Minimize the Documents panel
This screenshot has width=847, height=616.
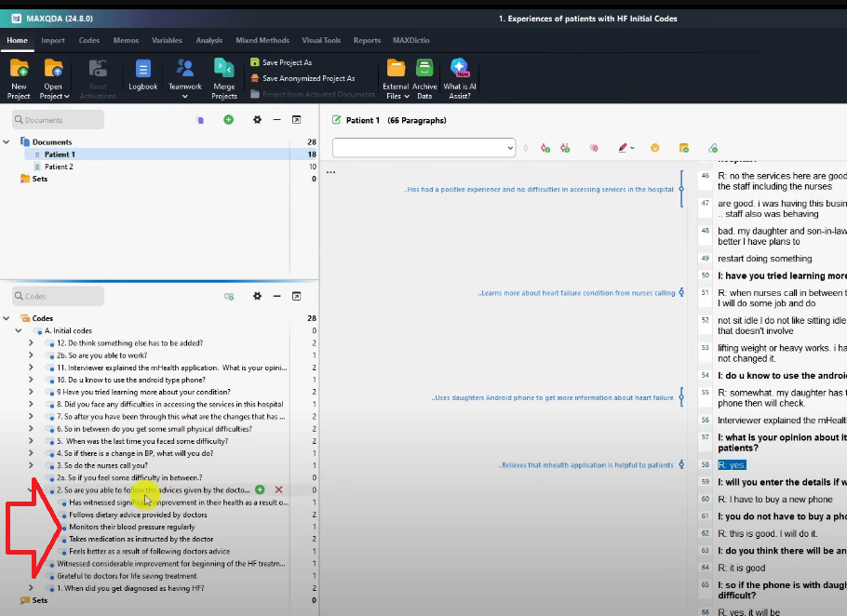277,119
